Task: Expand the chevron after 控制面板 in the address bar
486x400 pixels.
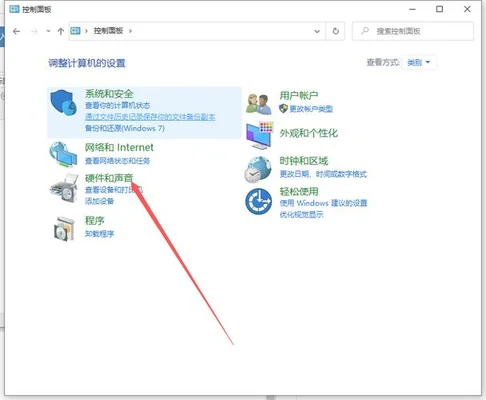Action: click(x=130, y=31)
